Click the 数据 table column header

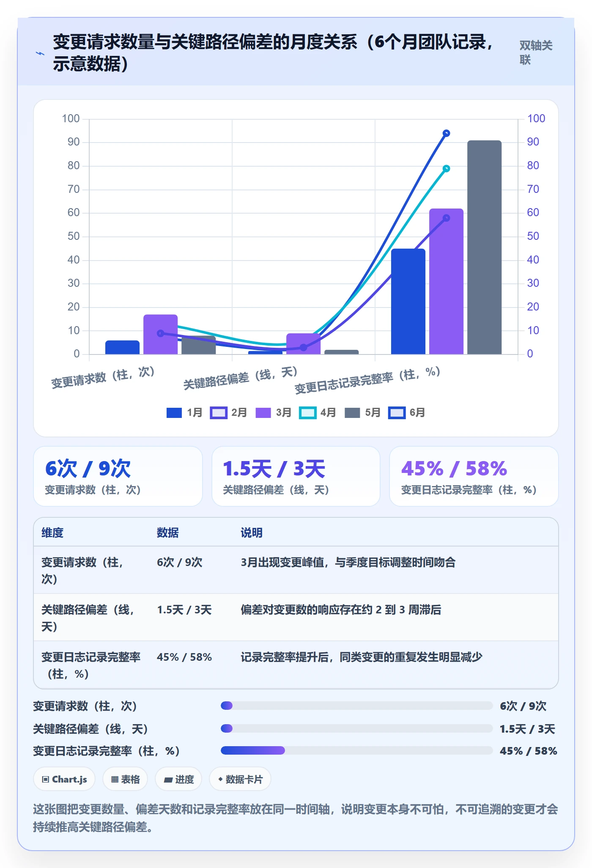click(168, 533)
